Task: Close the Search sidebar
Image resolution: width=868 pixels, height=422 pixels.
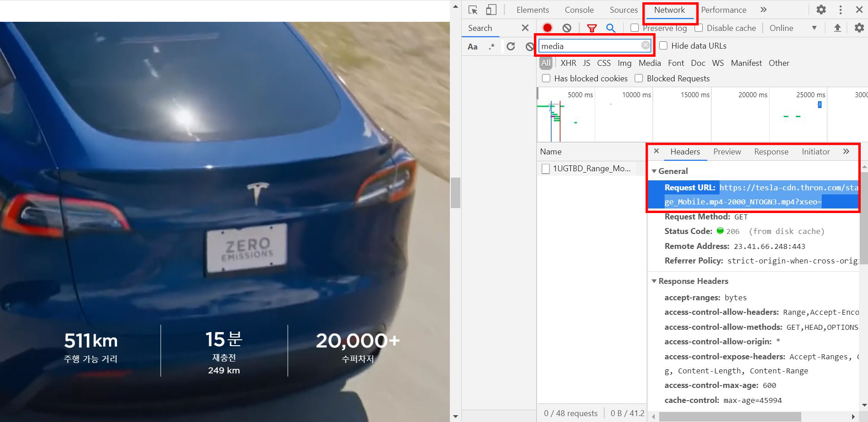Action: [x=525, y=28]
